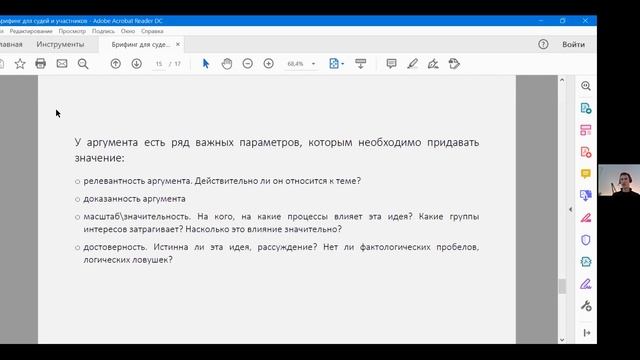Zoom in with plus icon
640x360 pixels.
[269, 64]
